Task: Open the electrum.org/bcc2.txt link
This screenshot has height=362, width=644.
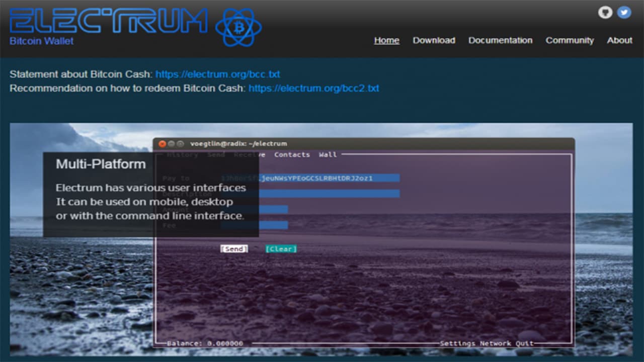Action: pyautogui.click(x=313, y=88)
